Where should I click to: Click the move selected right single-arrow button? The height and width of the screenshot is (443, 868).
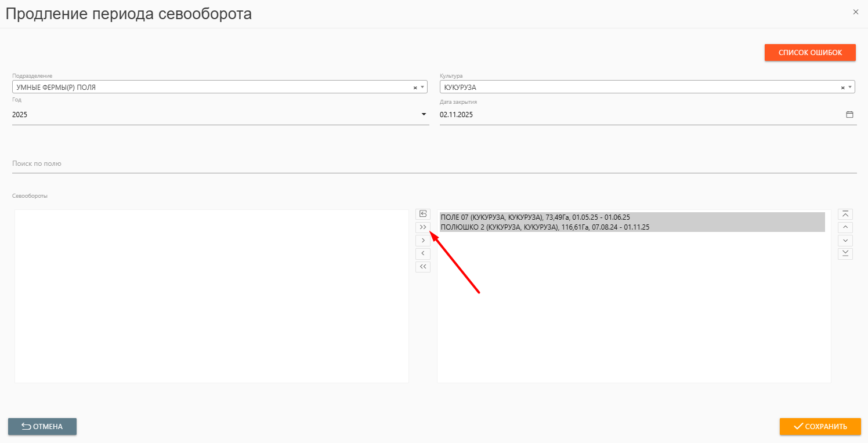coord(423,241)
